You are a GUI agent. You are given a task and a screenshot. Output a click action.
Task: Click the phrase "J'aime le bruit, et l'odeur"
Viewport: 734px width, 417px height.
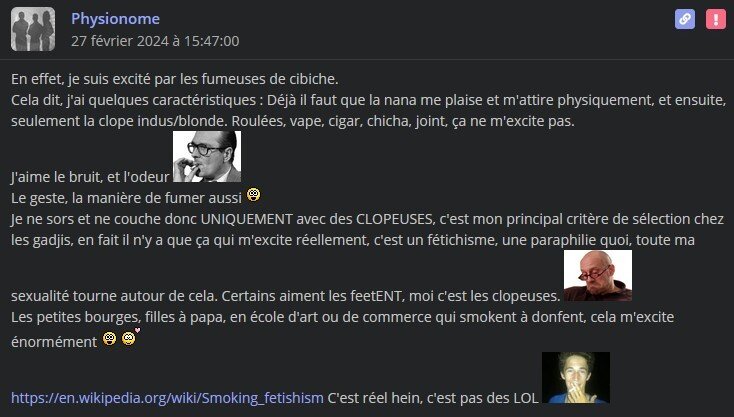click(90, 177)
